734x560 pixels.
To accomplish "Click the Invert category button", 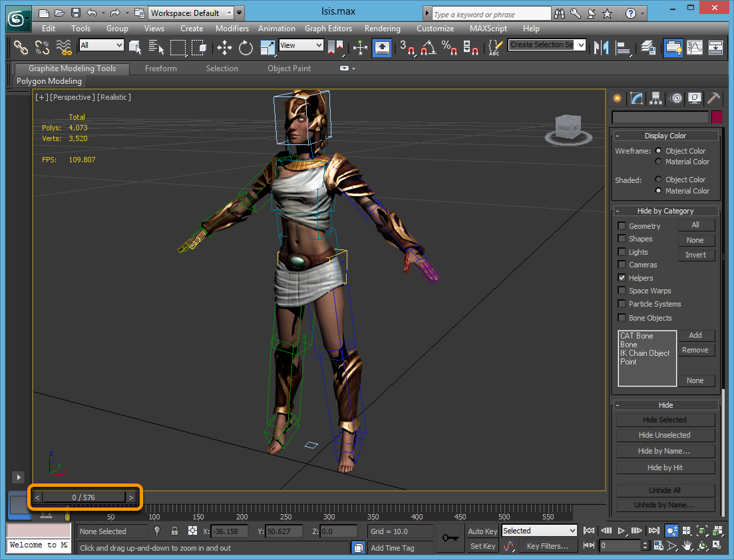I will tap(695, 255).
